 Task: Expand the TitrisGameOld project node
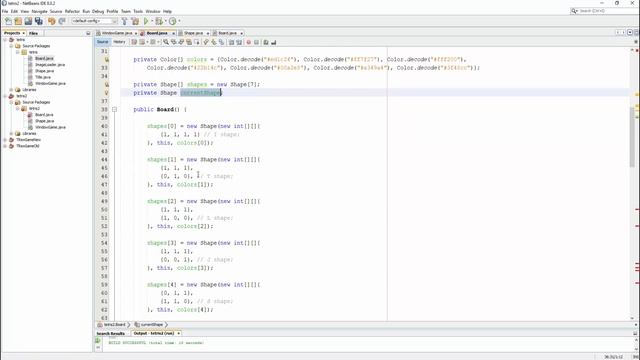tap(5, 146)
